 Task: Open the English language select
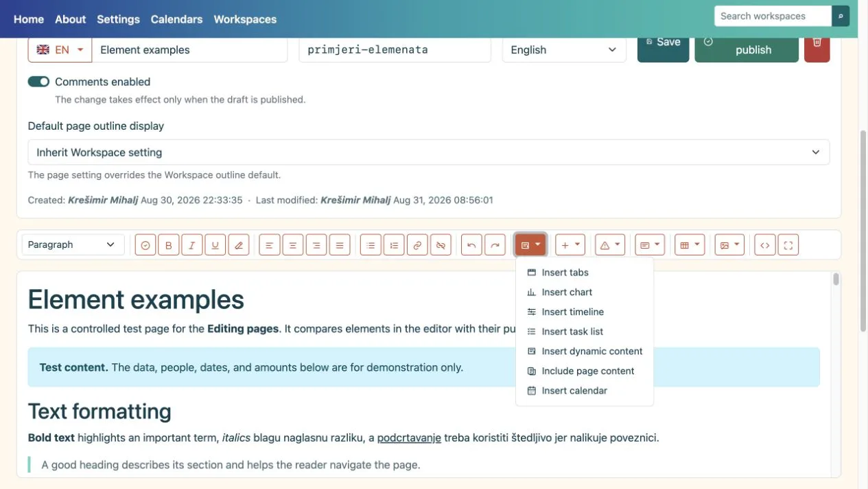pos(564,49)
